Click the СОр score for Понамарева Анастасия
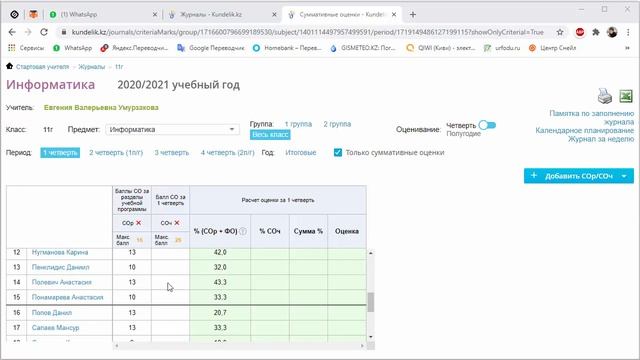Image resolution: width=640 pixels, height=360 pixels. [132, 297]
